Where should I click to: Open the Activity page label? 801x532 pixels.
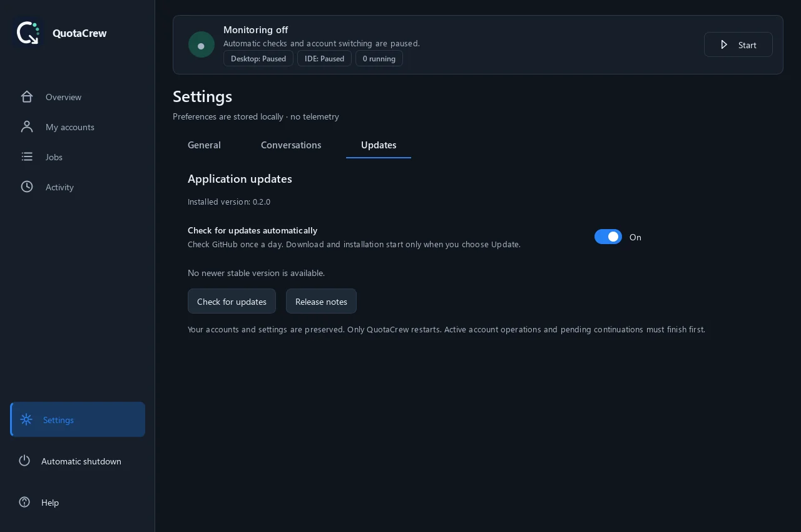59,187
